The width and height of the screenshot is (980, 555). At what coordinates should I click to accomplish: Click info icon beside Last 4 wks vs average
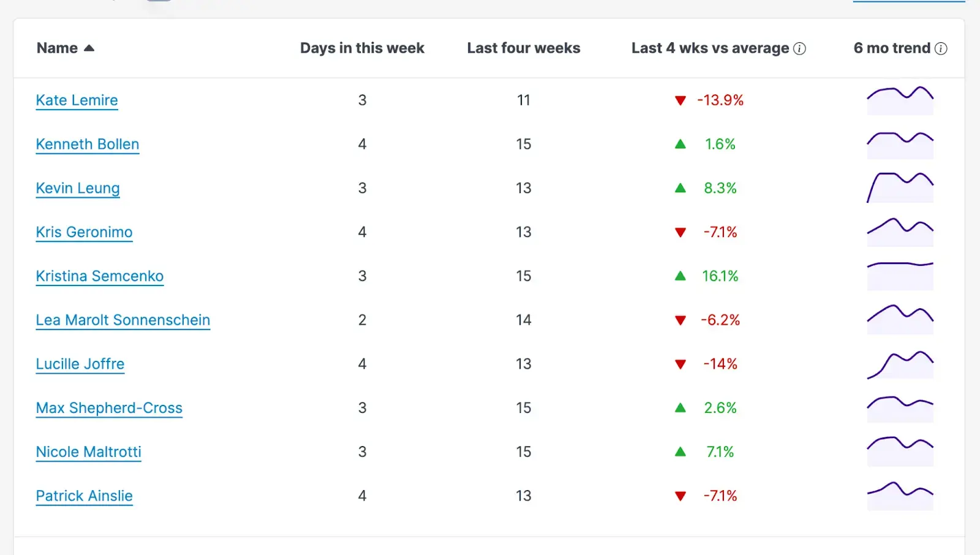(799, 48)
